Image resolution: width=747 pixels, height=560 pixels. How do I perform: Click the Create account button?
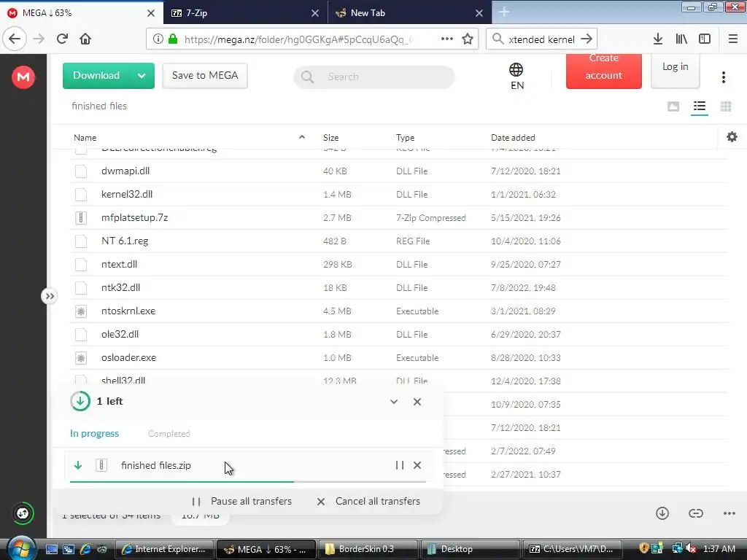coord(603,71)
